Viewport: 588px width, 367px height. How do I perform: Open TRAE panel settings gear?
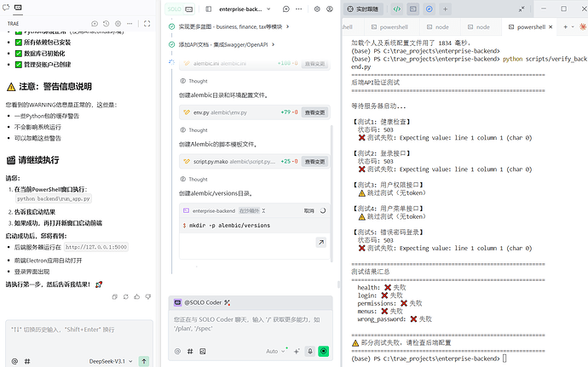pyautogui.click(x=118, y=24)
